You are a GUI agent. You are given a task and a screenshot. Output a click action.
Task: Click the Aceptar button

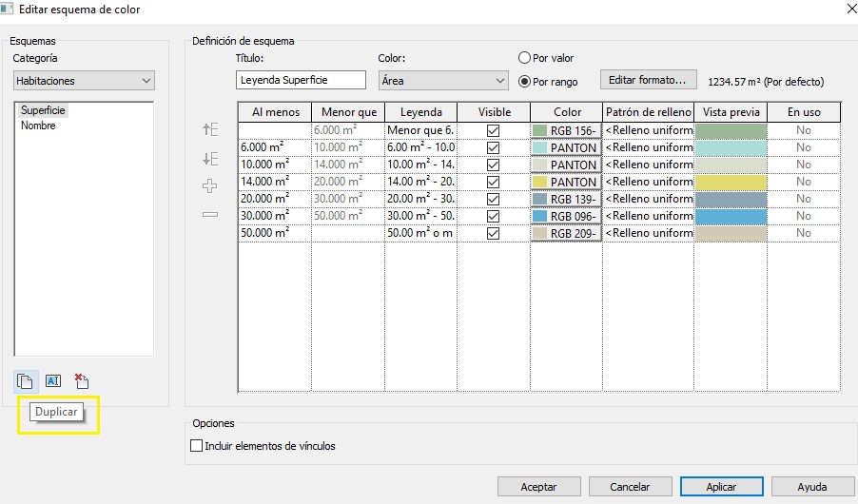coord(538,486)
